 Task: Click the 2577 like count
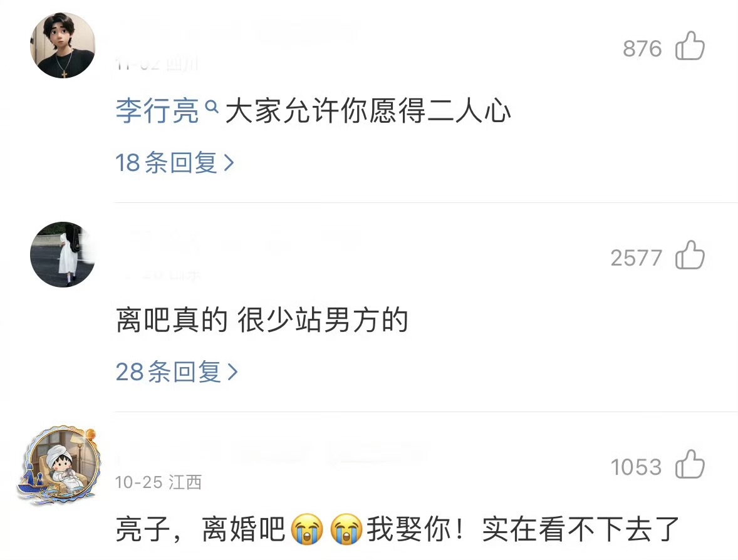tap(637, 258)
